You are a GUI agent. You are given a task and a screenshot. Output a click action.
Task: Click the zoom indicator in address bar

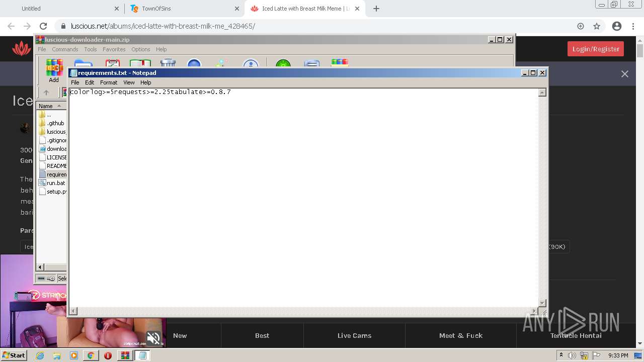(581, 26)
